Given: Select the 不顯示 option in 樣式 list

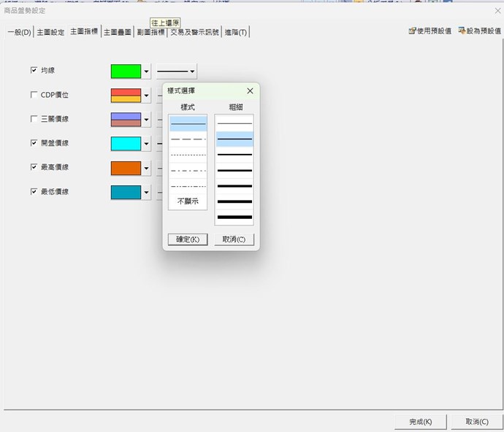Looking at the screenshot, I should pyautogui.click(x=188, y=201).
